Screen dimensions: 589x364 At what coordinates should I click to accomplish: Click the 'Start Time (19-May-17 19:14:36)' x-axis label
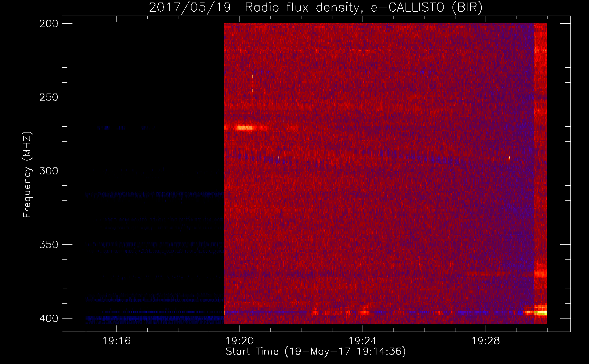tap(316, 352)
